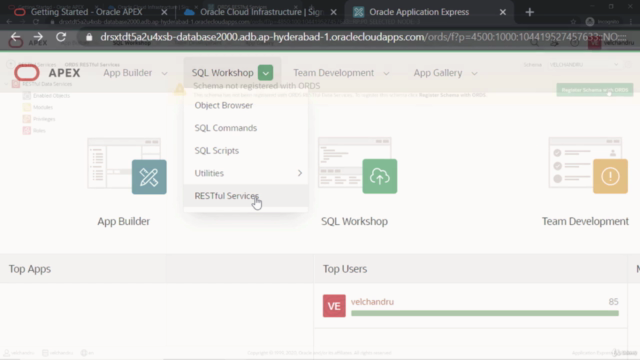Expand the App Gallery chevron dropdown
The width and height of the screenshot is (640, 360).
click(x=474, y=73)
